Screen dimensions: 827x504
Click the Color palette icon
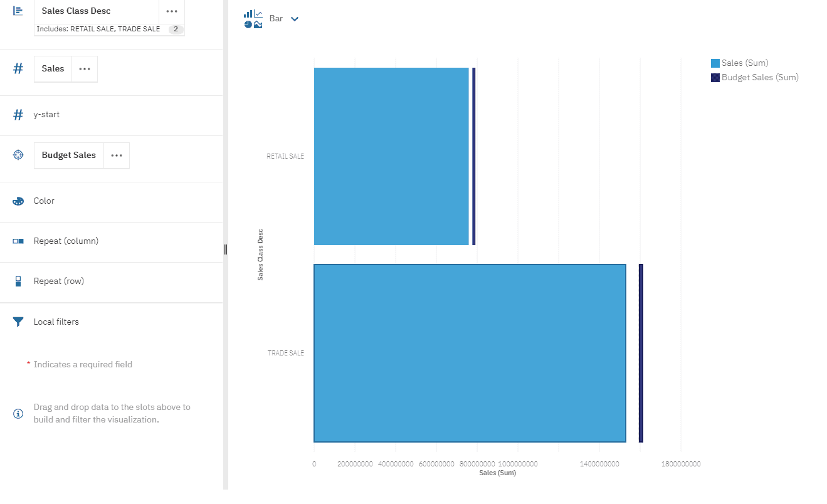(18, 201)
